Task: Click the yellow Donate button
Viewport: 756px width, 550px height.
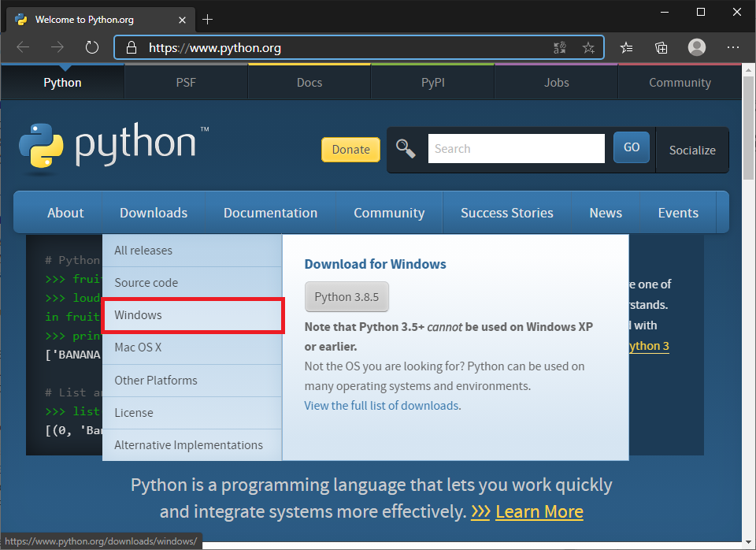Action: tap(350, 150)
